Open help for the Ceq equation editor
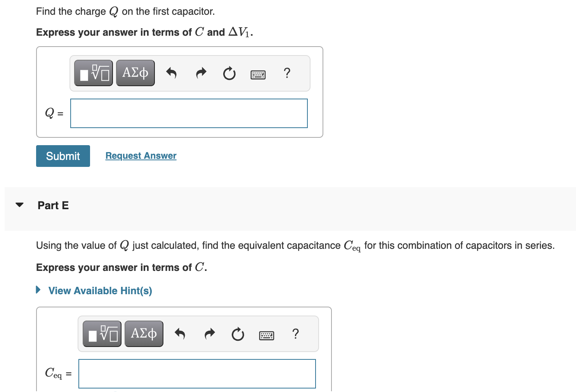Image resolution: width=576 pixels, height=392 pixels. click(295, 334)
